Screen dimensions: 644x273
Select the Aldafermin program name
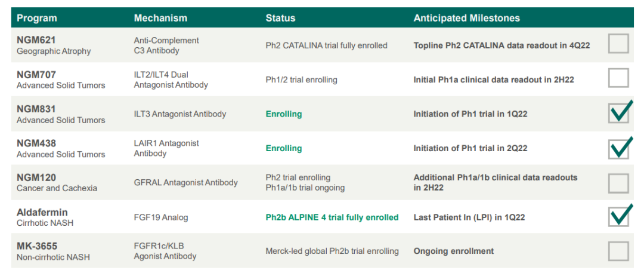coord(42,212)
